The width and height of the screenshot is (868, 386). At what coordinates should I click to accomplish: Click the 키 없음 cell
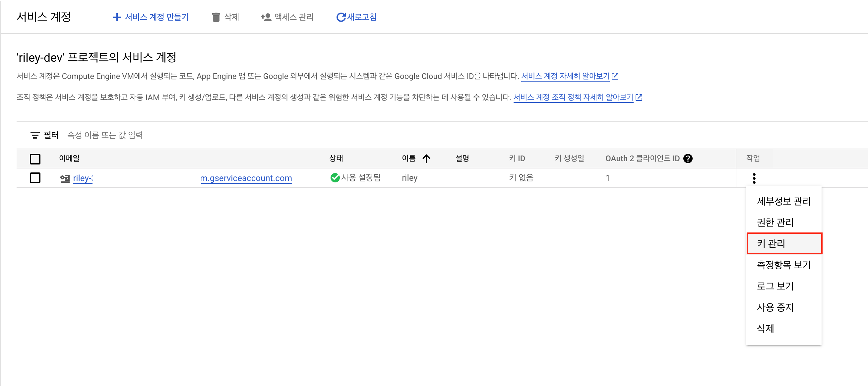[x=521, y=178]
